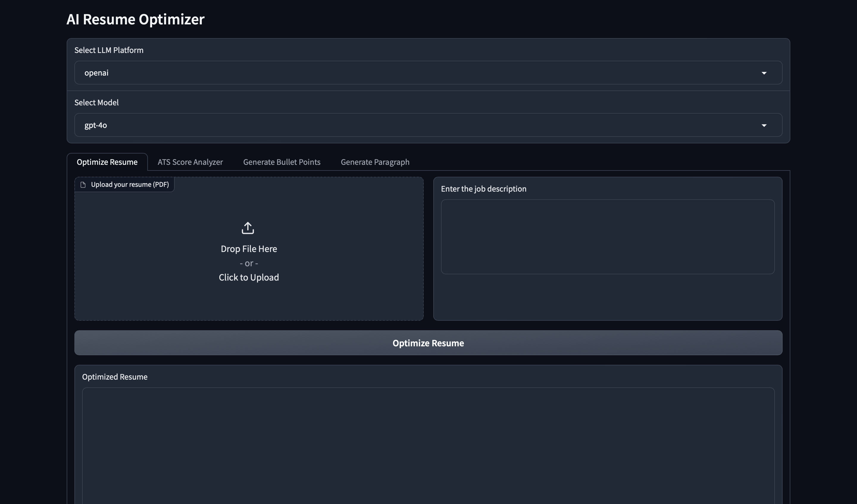Screen dimensions: 857x504
Task: Click the Click to Upload text
Action: pyautogui.click(x=248, y=278)
